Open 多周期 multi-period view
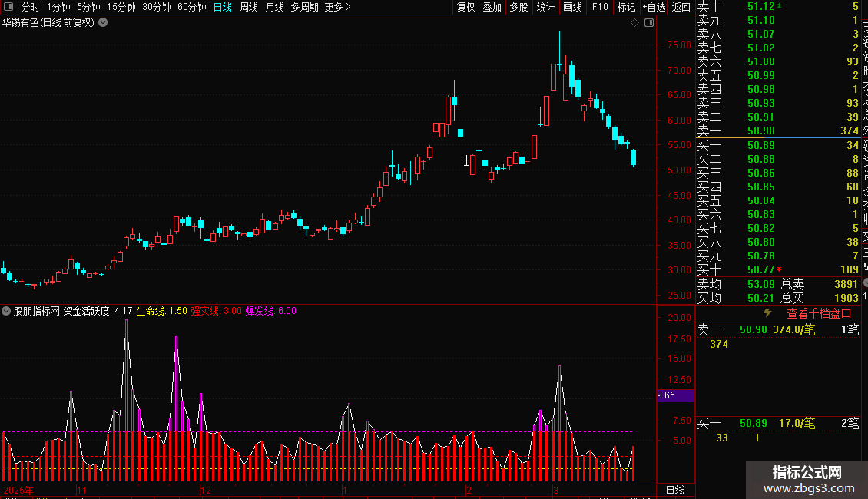 [304, 7]
